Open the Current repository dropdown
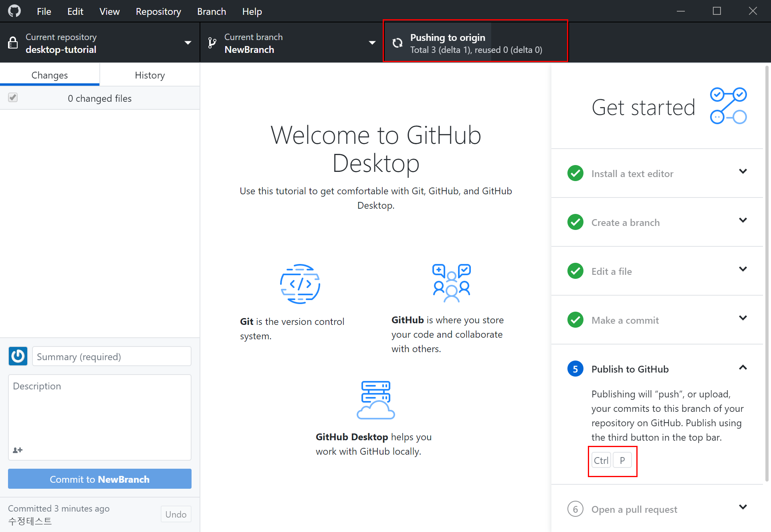The image size is (771, 532). coord(100,42)
